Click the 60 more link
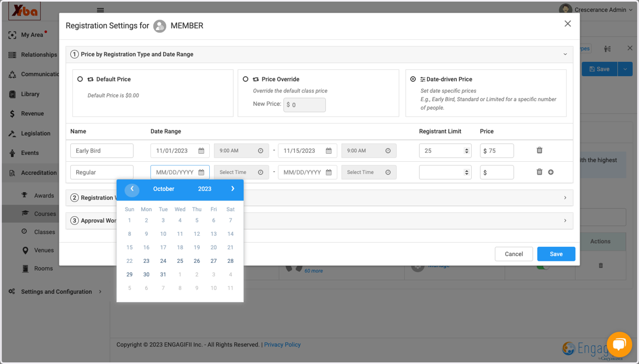The width and height of the screenshot is (639, 364). [314, 271]
